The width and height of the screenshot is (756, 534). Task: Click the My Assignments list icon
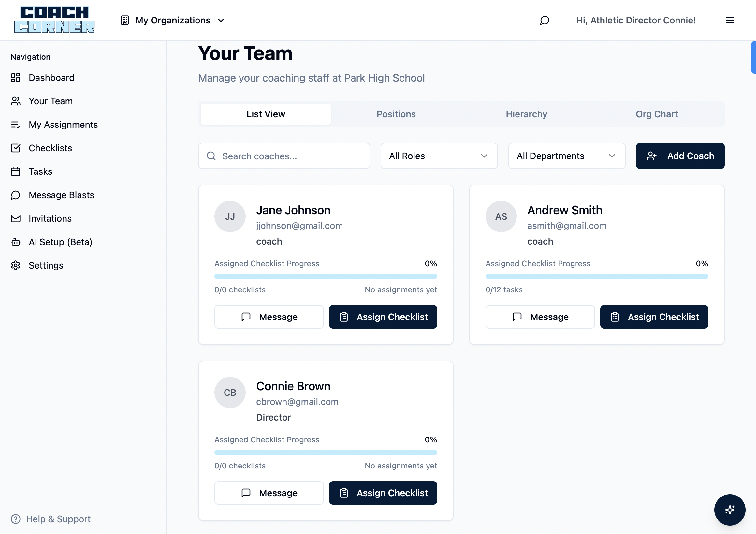[x=15, y=125]
